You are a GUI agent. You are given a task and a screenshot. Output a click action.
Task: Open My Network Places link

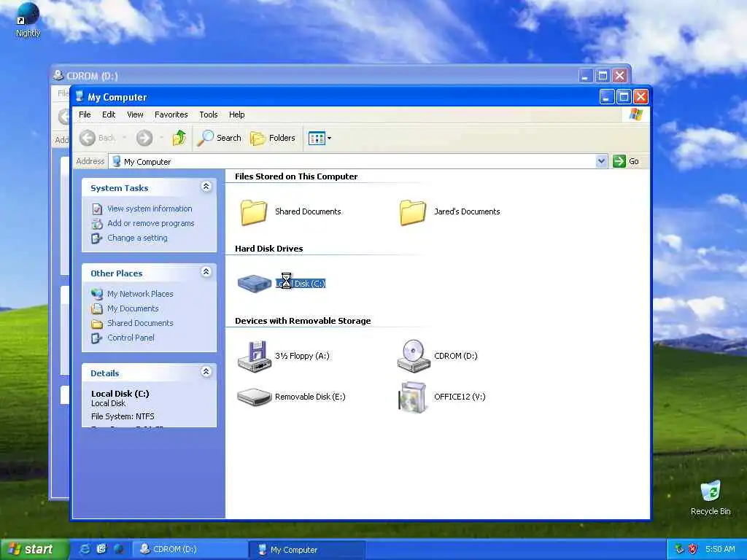click(x=140, y=294)
